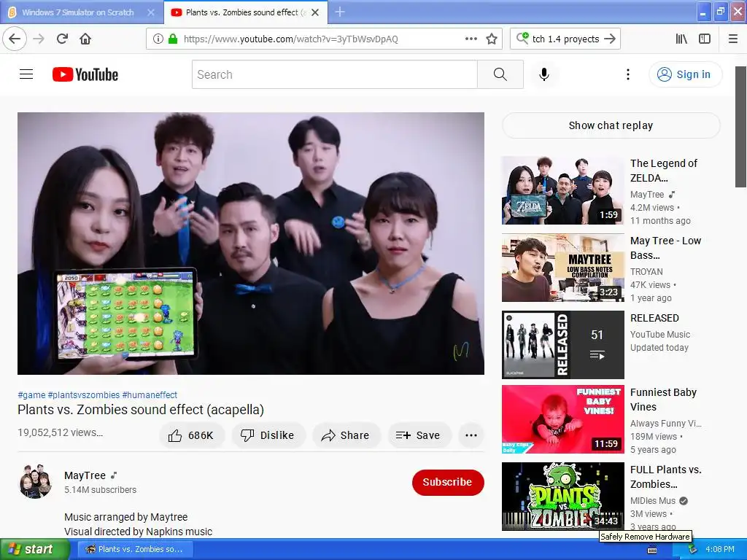Click the green padlock security icon
This screenshot has height=560, width=747.
click(173, 39)
